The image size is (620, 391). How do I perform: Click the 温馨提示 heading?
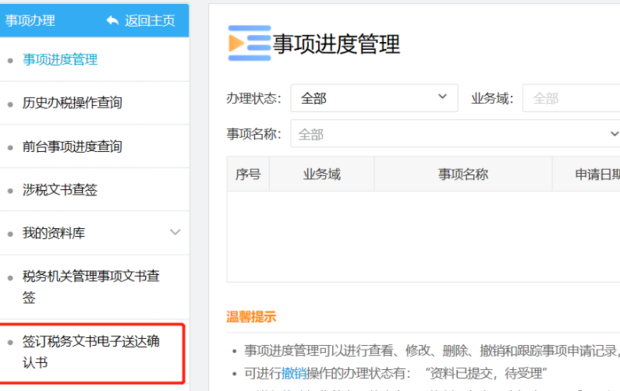pos(251,317)
